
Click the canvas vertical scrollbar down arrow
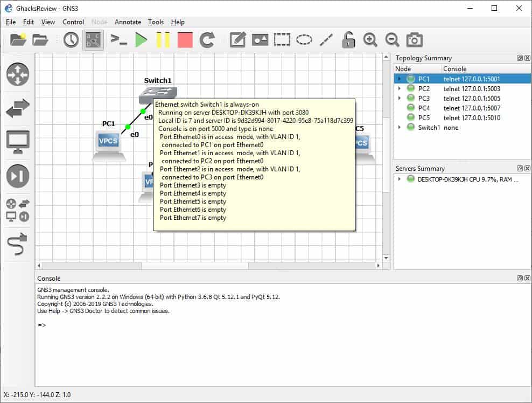pos(386,258)
